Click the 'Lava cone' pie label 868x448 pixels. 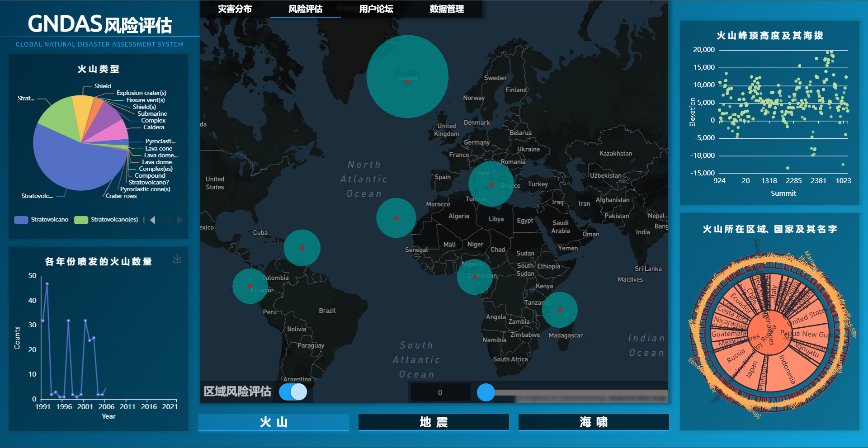pyautogui.click(x=159, y=149)
